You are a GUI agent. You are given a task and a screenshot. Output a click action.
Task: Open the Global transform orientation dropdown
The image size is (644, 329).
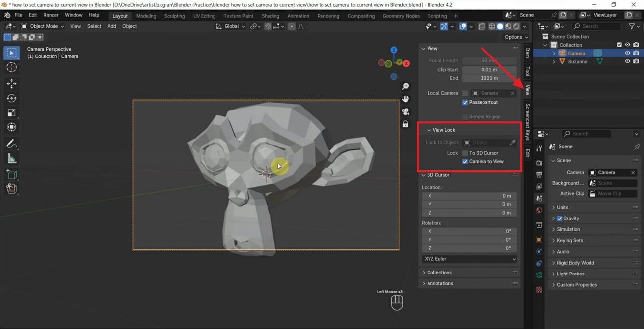pos(230,26)
